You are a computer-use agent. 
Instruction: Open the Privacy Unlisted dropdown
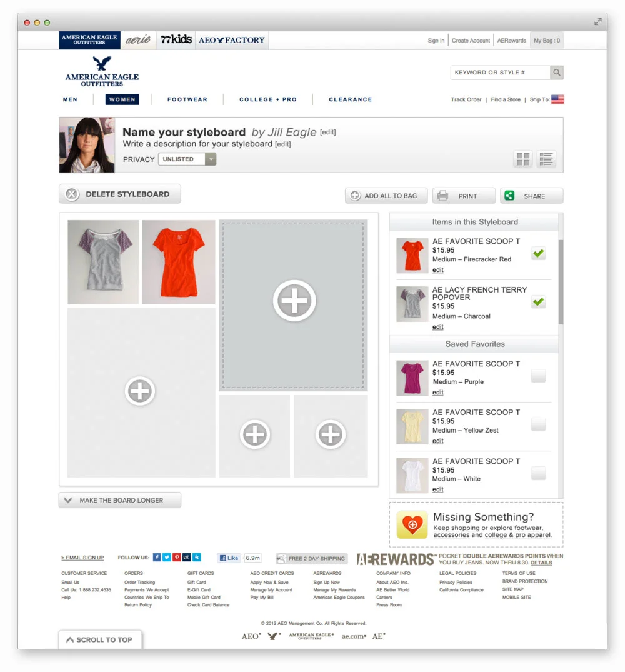tap(187, 159)
